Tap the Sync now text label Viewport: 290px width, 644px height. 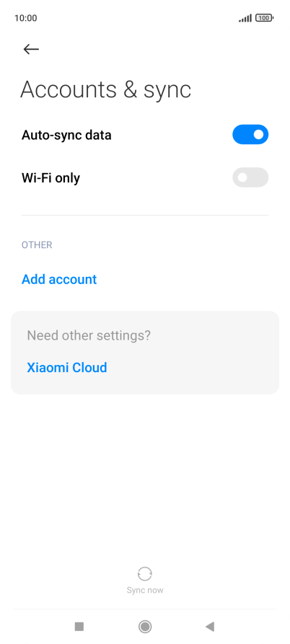[144, 590]
